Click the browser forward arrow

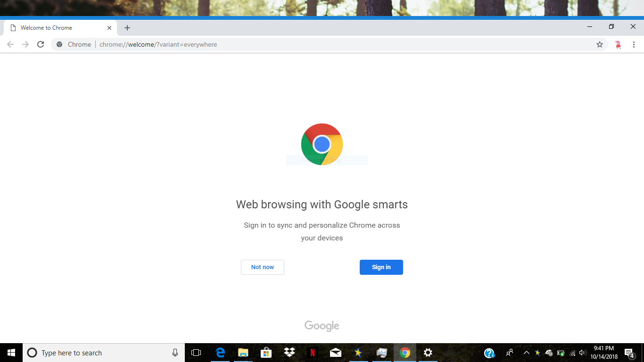[x=25, y=44]
